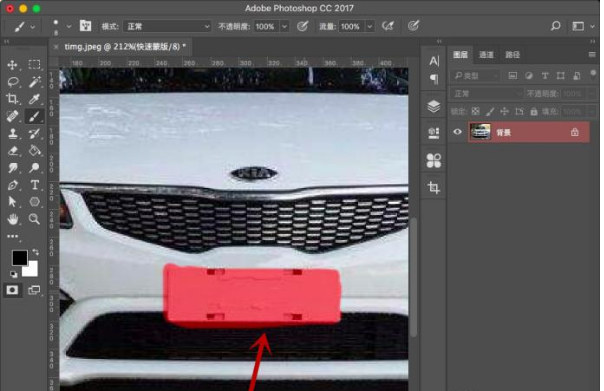Image resolution: width=604 pixels, height=391 pixels.
Task: Select the Lasso tool
Action: 12,82
